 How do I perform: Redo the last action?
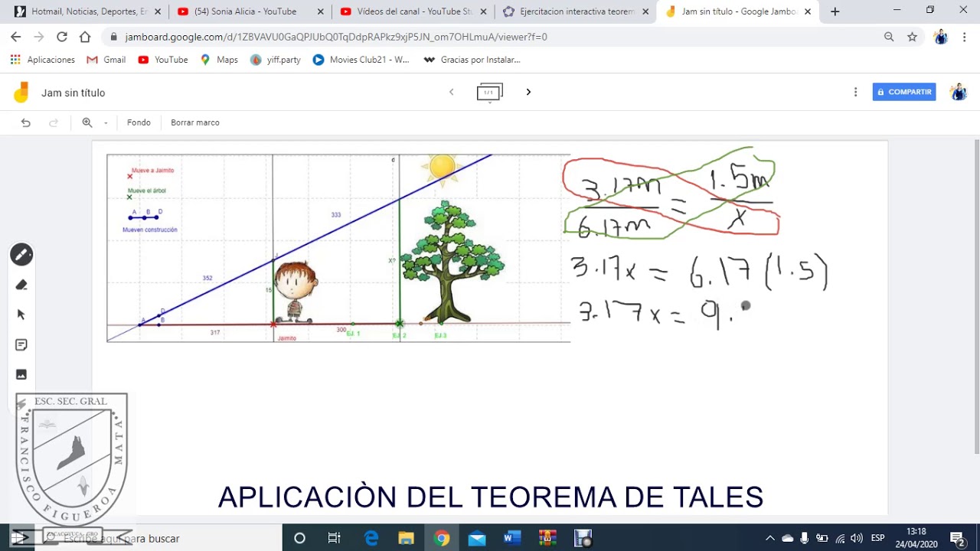[x=54, y=122]
